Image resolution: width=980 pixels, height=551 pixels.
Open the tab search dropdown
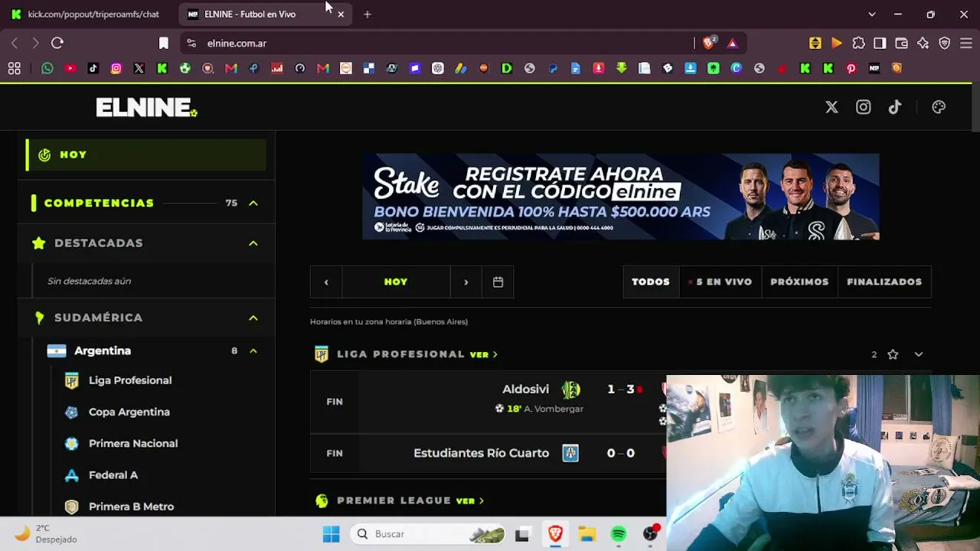coord(871,14)
